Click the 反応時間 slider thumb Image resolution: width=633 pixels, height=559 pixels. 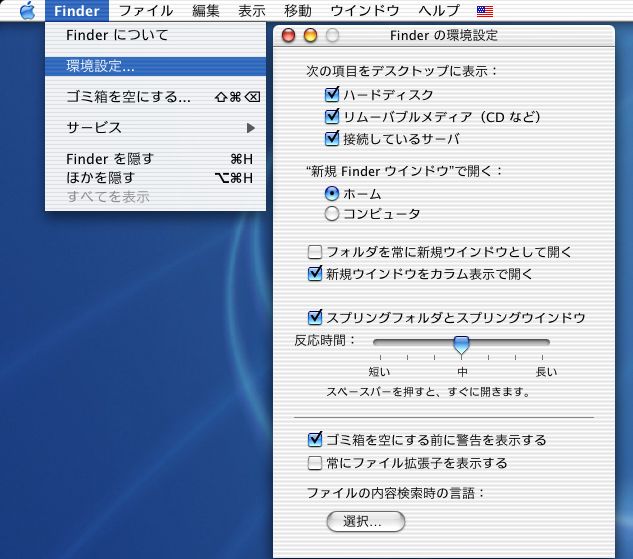click(461, 344)
